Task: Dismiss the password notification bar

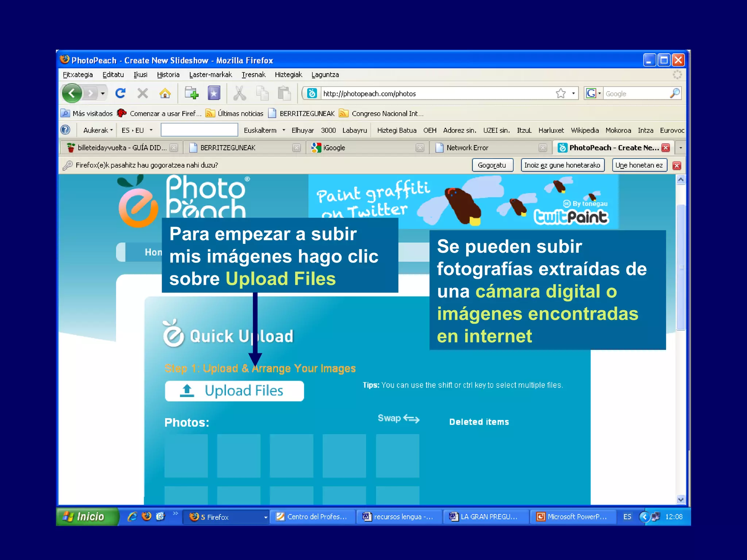Action: pyautogui.click(x=677, y=166)
